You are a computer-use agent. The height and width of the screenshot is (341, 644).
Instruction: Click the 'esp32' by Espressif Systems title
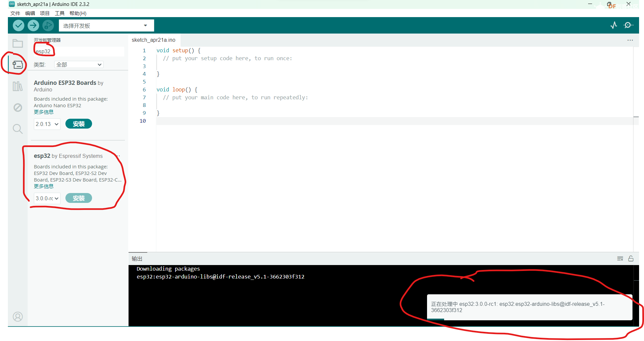[x=42, y=156]
